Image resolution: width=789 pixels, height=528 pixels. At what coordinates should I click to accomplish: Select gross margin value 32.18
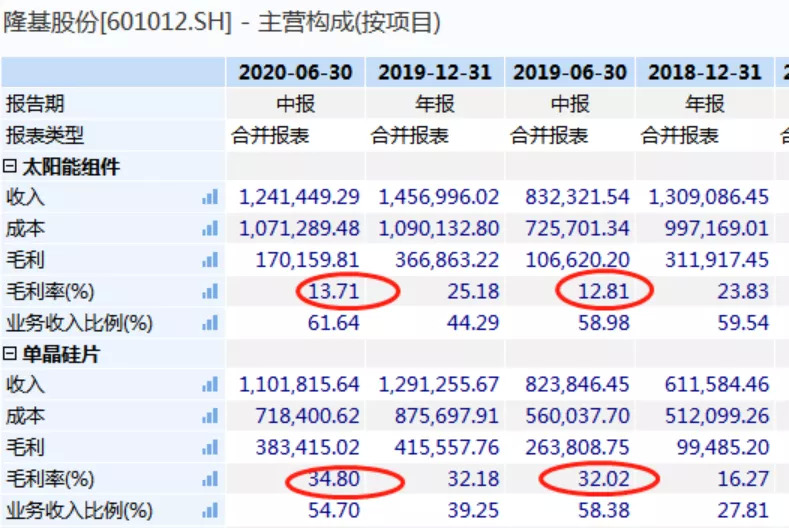click(x=474, y=479)
